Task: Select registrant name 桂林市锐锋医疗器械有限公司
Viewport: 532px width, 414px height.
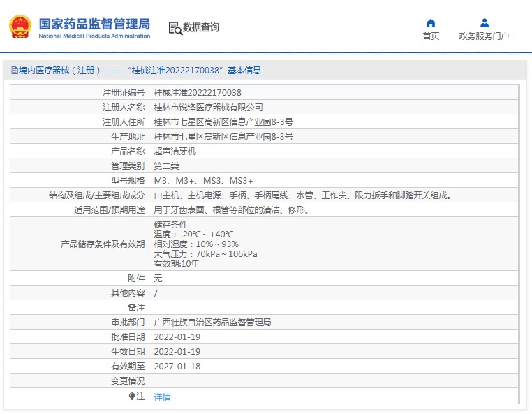Action: pos(208,108)
